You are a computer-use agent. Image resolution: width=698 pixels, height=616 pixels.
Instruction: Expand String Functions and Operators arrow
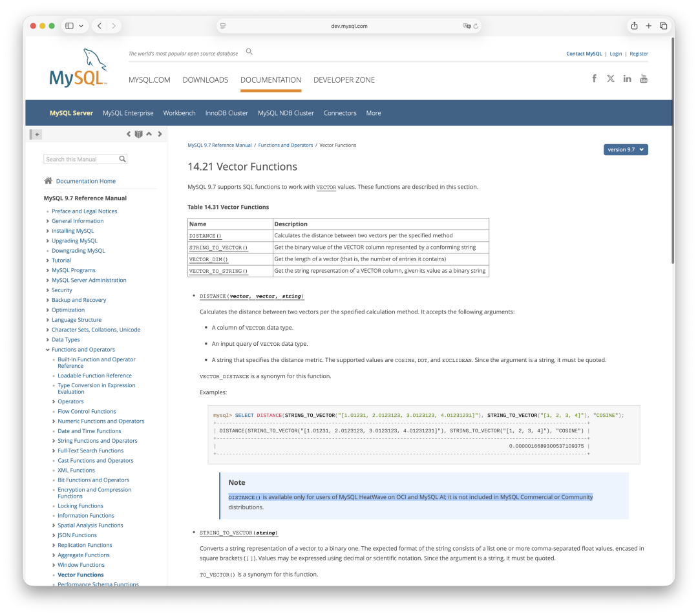click(54, 441)
